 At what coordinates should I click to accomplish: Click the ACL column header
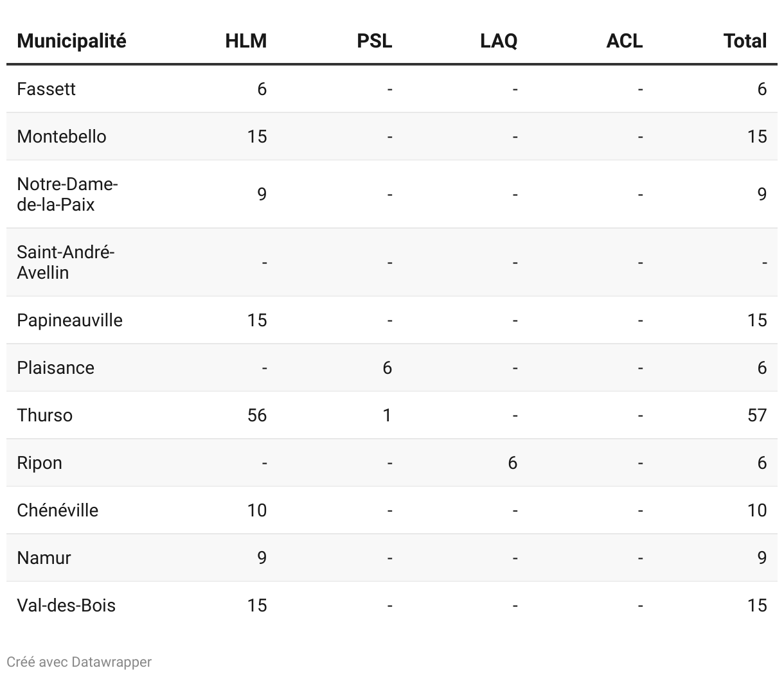point(624,41)
